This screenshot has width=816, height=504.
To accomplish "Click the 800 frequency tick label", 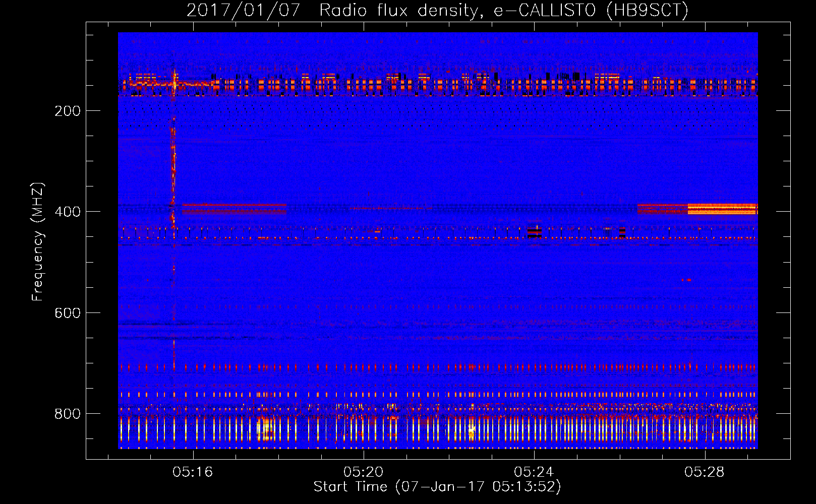I will 68,414.
